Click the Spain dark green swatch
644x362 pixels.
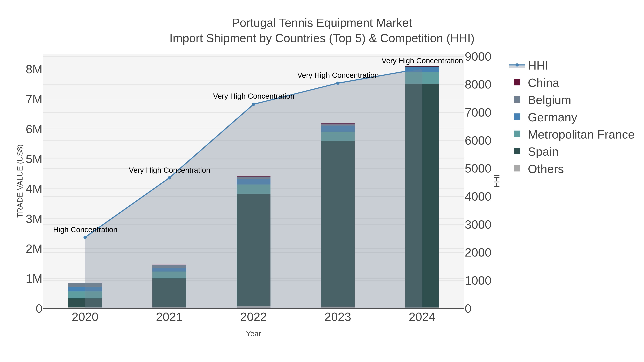tap(517, 151)
